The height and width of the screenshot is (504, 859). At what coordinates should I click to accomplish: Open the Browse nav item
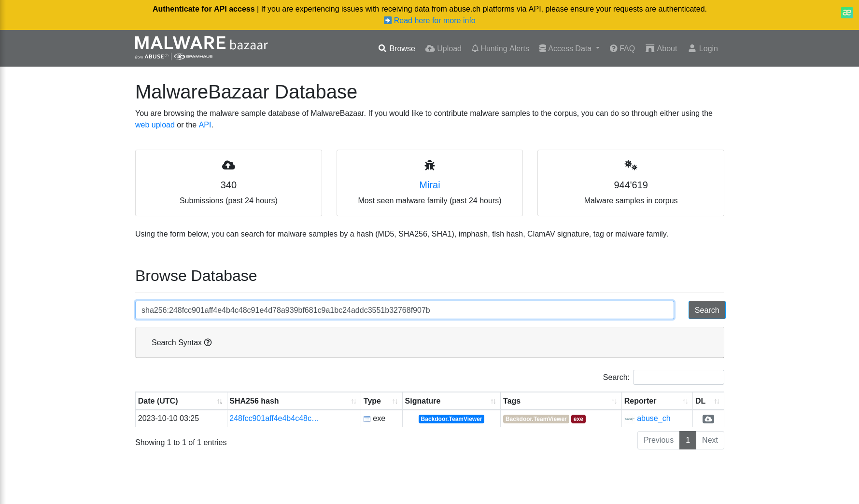(x=396, y=48)
